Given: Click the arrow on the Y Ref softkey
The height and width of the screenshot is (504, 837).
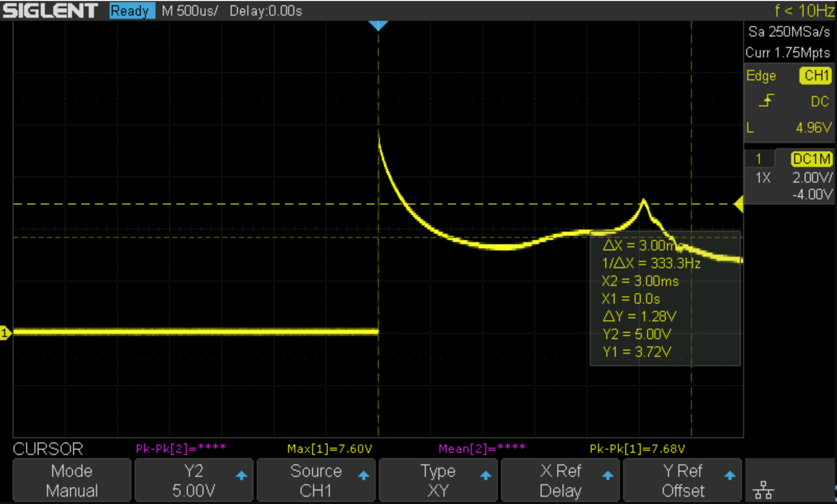Looking at the screenshot, I should 730,475.
